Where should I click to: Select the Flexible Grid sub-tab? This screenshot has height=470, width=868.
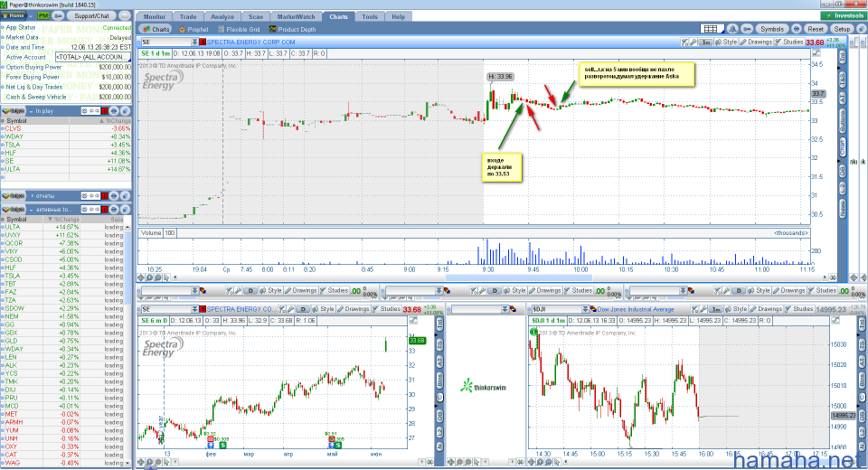coord(239,29)
